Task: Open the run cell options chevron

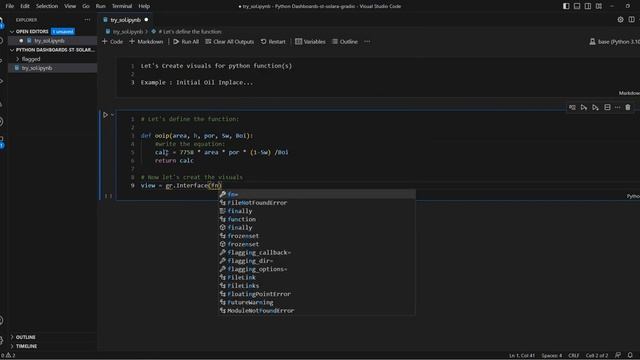Action: 112,115
